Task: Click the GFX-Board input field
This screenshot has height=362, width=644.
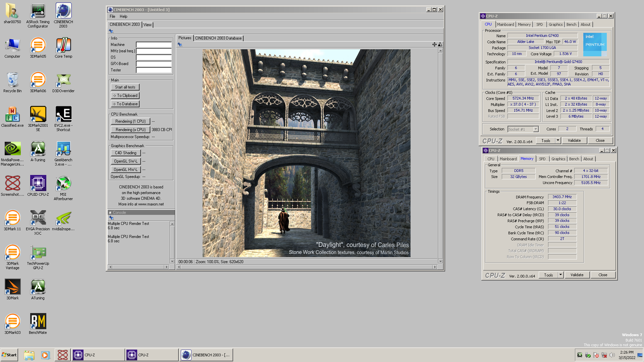Action: (154, 64)
